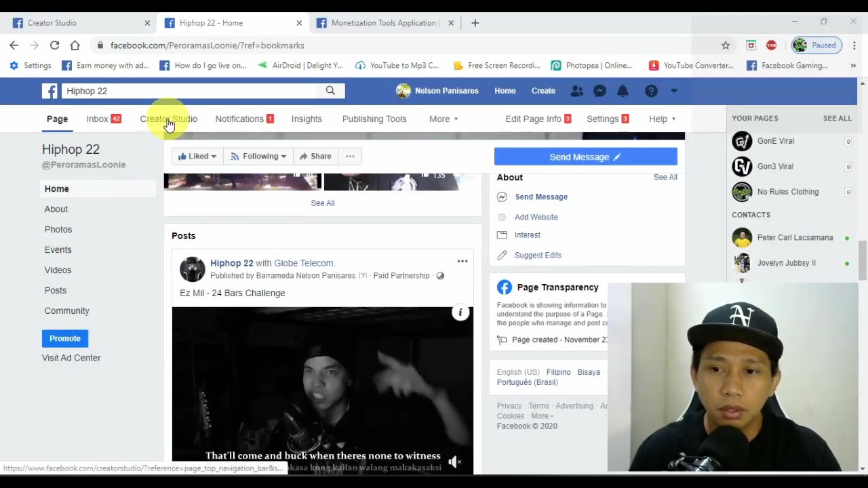Open Edit Page Info

tap(538, 119)
